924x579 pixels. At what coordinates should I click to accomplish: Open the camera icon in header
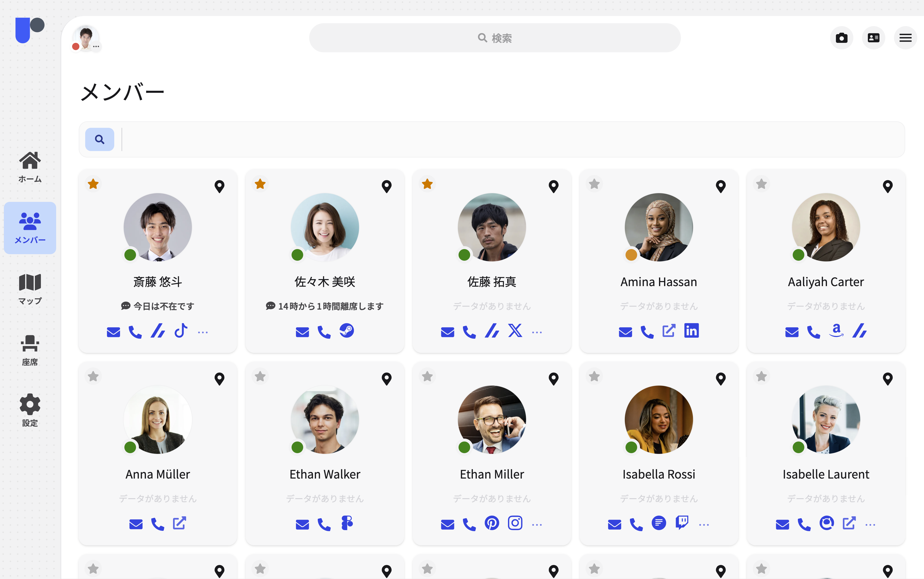(x=841, y=38)
